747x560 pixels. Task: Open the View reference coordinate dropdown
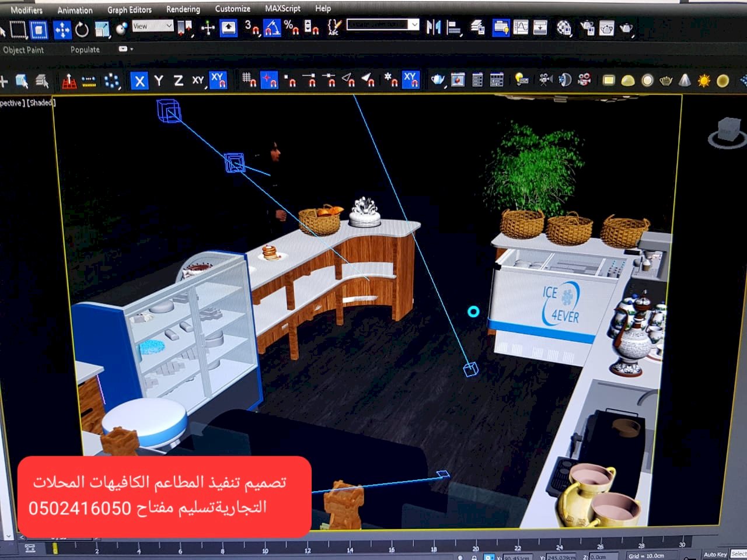(152, 26)
